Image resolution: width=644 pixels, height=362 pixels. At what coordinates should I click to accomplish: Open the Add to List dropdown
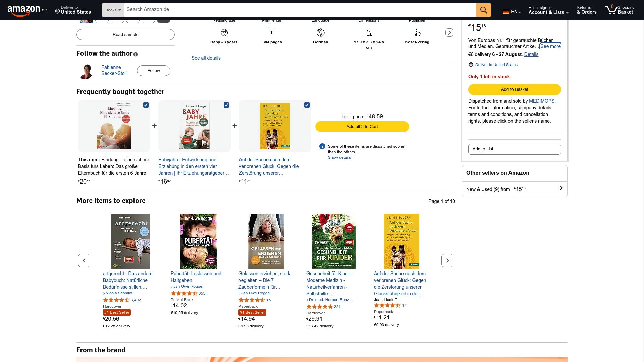point(515,149)
